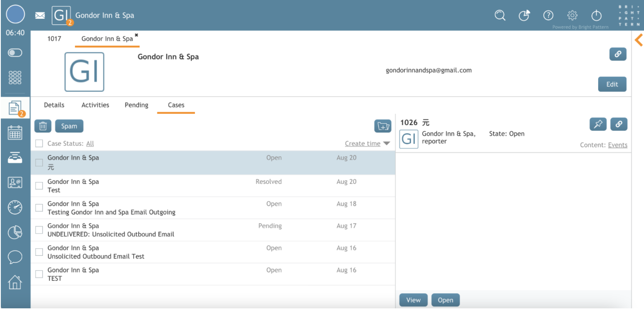
Task: Tick the select-all cases checkbox
Action: click(x=39, y=143)
